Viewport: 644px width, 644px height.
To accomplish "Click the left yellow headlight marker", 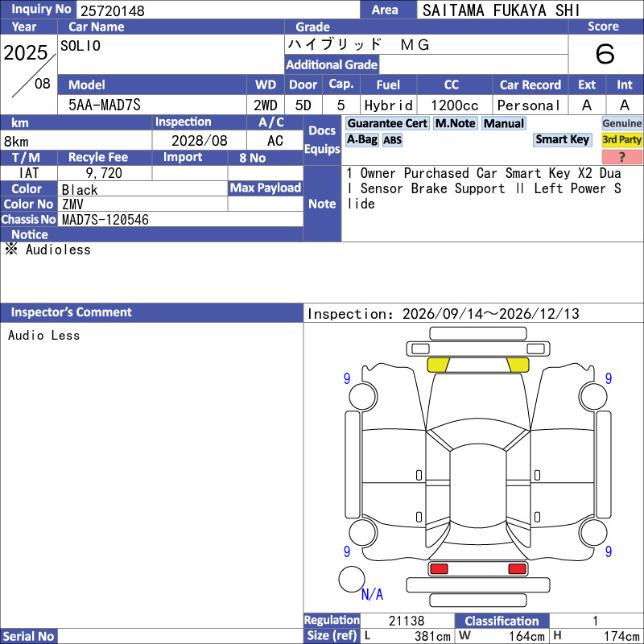I will (x=438, y=365).
